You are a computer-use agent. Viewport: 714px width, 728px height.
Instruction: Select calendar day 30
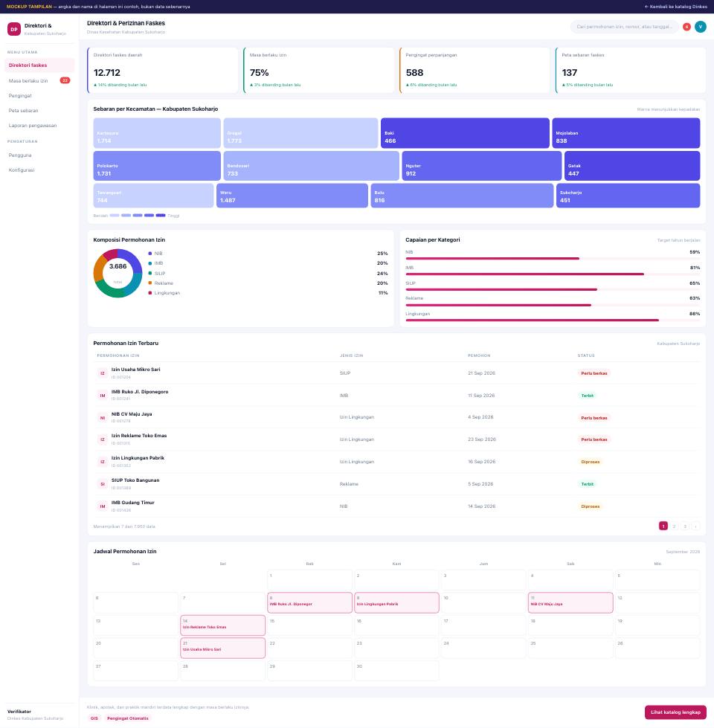(396, 671)
